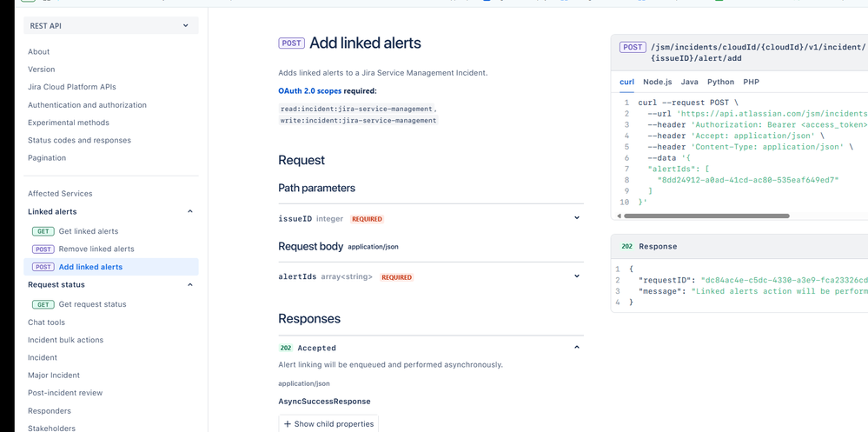
Task: Switch to Java code tab
Action: coord(689,82)
